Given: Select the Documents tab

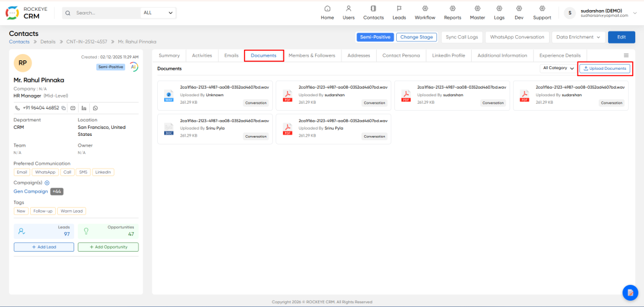Looking at the screenshot, I should pyautogui.click(x=264, y=55).
